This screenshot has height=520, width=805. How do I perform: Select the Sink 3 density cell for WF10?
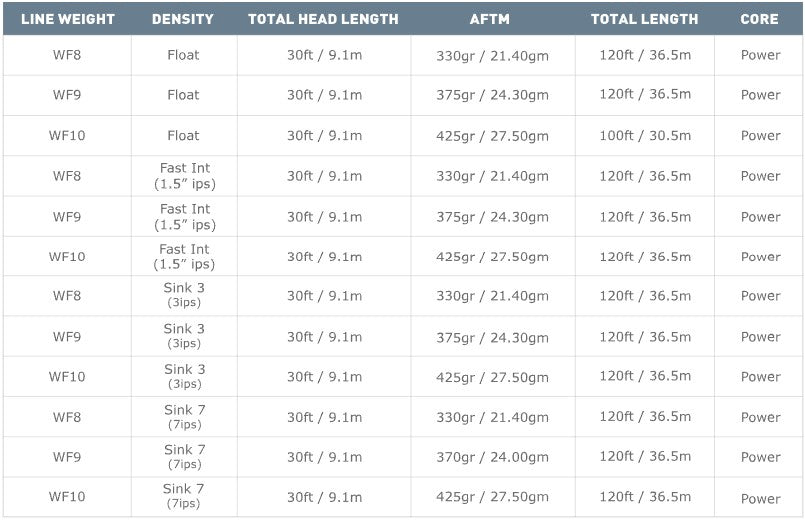click(x=184, y=376)
